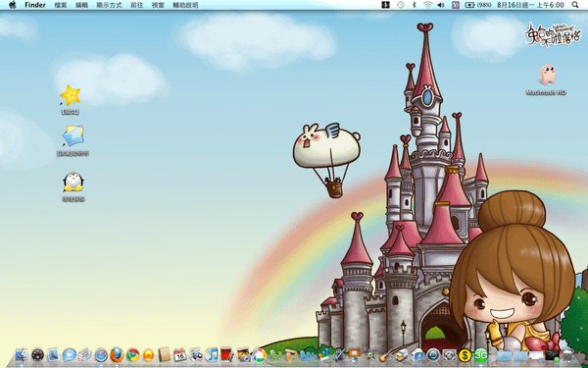Viewport: 588px width, 368px height.
Task: Select the blue folder shortcut on desktop
Action: (x=73, y=136)
